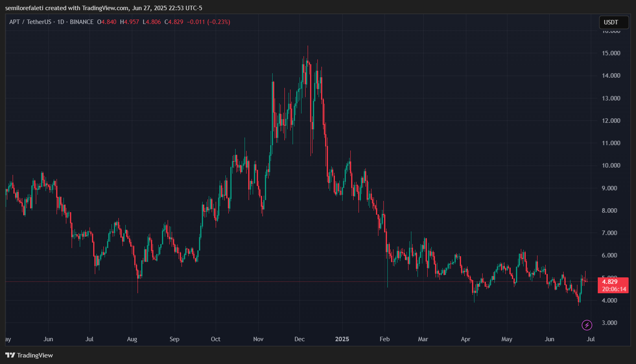Click the 2025 year marker on time axis

pos(342,339)
